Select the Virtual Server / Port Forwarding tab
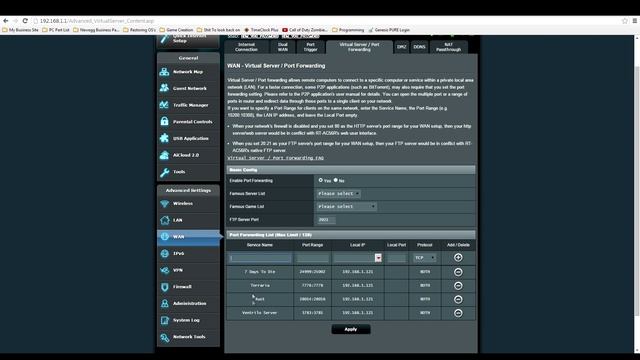Image resolution: width=640 pixels, height=360 pixels. pyautogui.click(x=359, y=47)
